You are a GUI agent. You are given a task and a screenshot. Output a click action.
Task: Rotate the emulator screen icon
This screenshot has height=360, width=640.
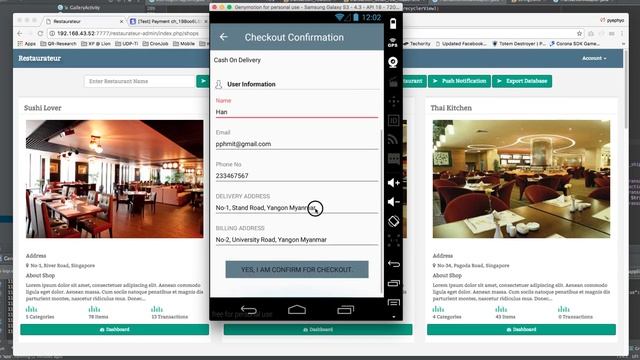click(393, 221)
